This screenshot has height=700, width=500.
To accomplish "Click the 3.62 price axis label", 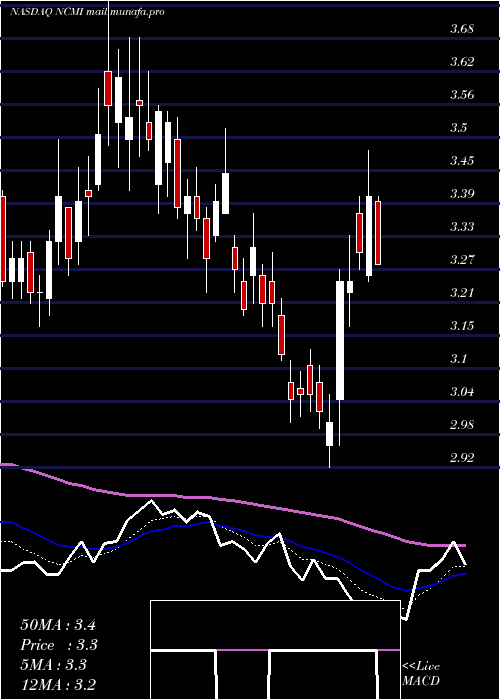I will 461,62.
